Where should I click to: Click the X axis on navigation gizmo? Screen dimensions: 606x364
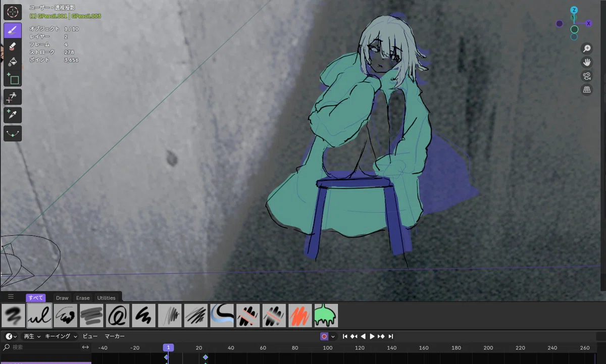coord(588,23)
